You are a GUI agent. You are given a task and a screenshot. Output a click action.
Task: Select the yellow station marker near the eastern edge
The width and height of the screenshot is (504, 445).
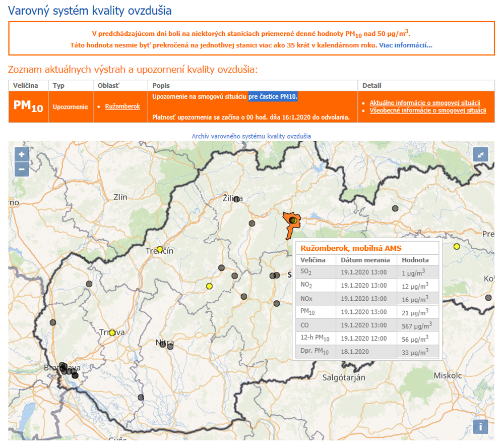click(x=457, y=246)
